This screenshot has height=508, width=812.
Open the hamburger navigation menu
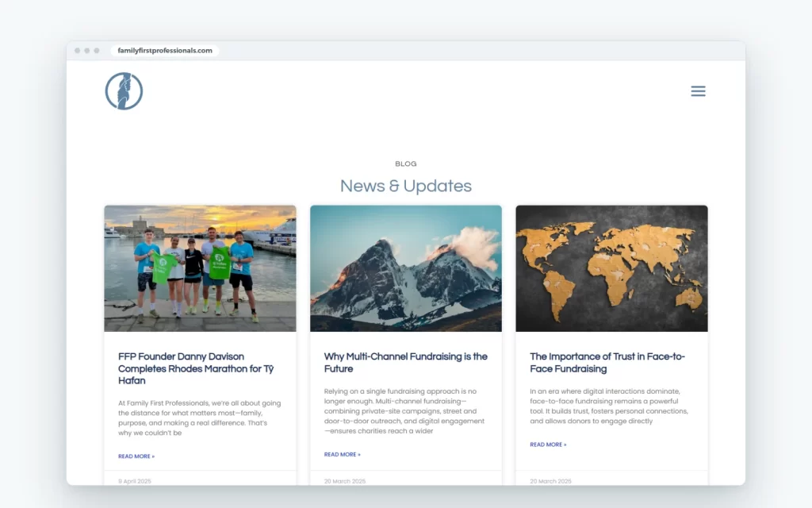[x=698, y=91]
